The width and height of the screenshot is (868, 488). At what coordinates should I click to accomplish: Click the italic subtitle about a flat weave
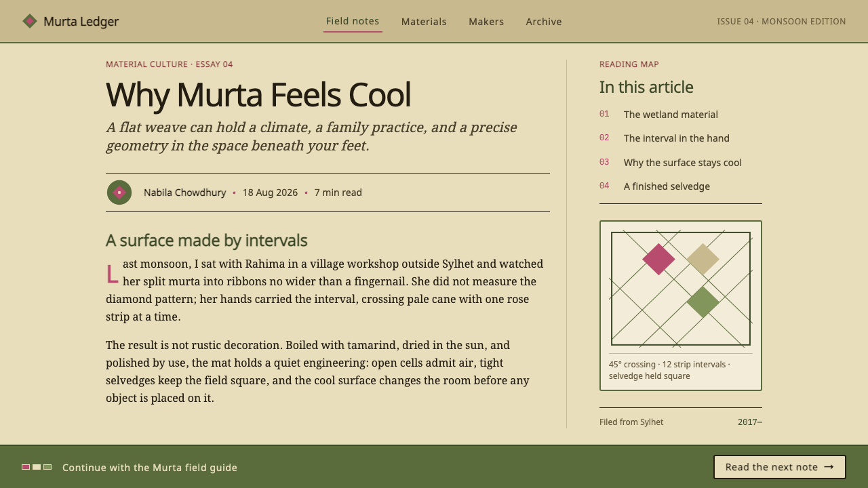point(311,136)
